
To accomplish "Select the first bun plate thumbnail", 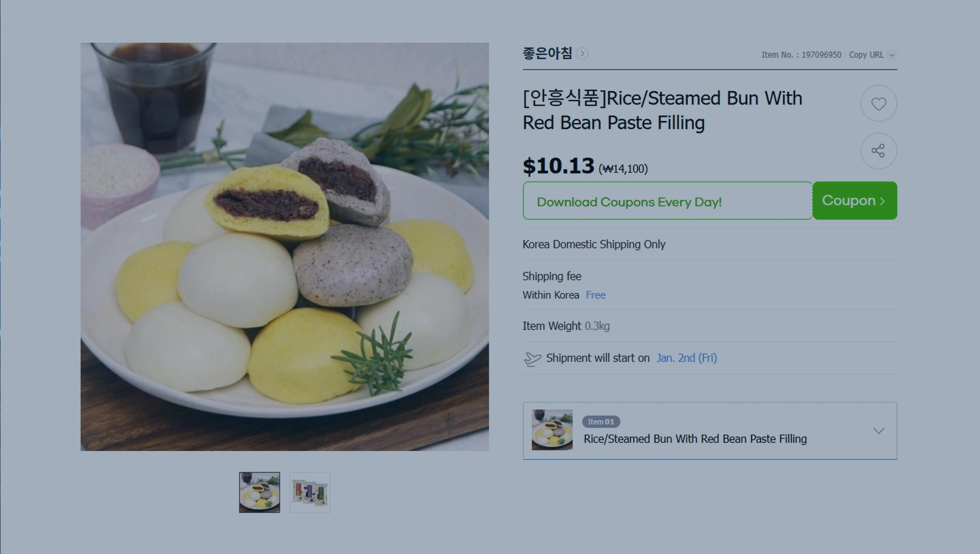I will click(259, 492).
